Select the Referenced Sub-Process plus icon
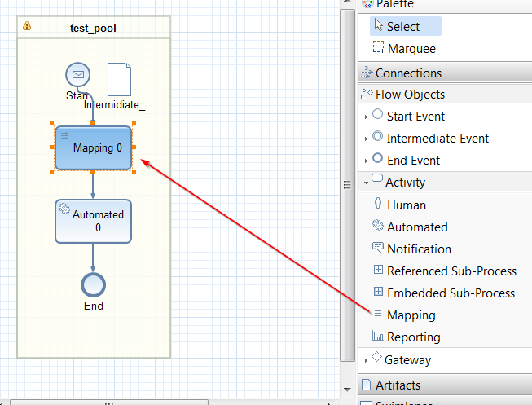 click(378, 270)
